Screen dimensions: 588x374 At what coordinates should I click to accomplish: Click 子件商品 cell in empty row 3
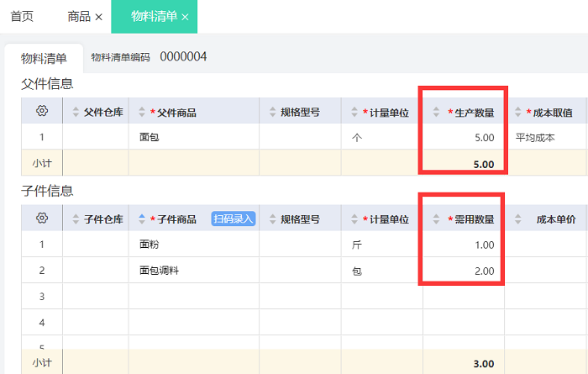tap(194, 297)
